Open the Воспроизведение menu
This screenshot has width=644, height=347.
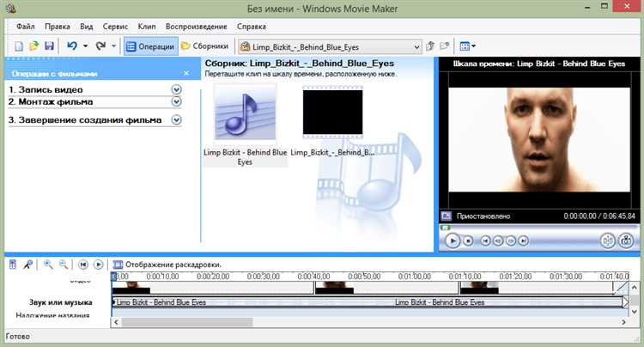click(x=197, y=27)
